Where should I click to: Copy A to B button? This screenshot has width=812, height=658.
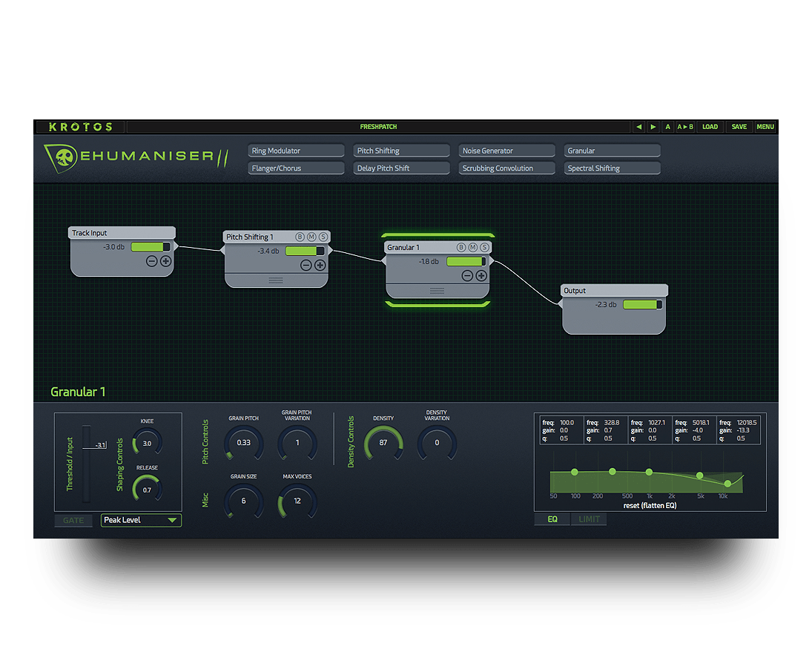(x=685, y=127)
